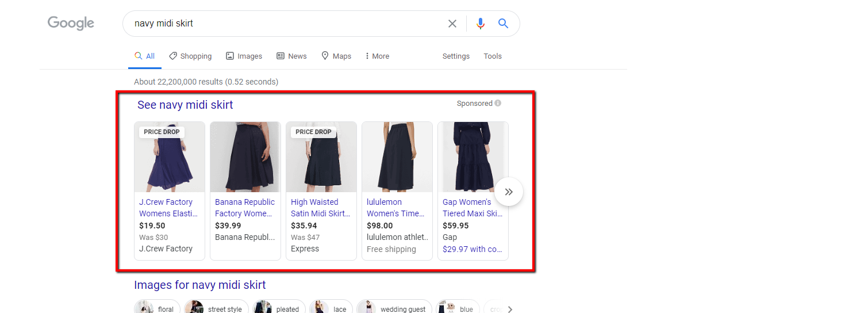Click the Express seller name

tap(305, 249)
